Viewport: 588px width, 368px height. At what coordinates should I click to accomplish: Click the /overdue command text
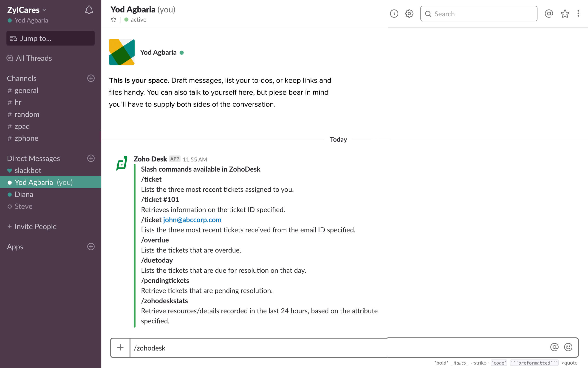pos(155,240)
